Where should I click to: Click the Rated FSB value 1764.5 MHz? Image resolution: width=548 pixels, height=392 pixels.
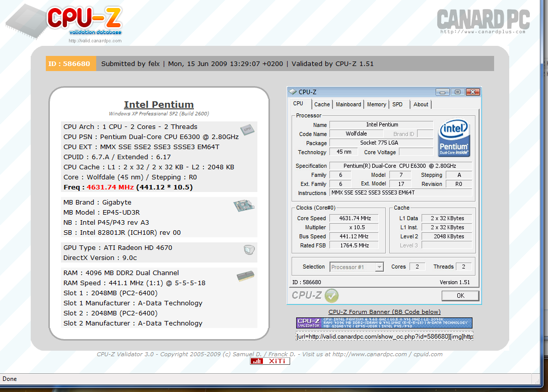pos(355,245)
